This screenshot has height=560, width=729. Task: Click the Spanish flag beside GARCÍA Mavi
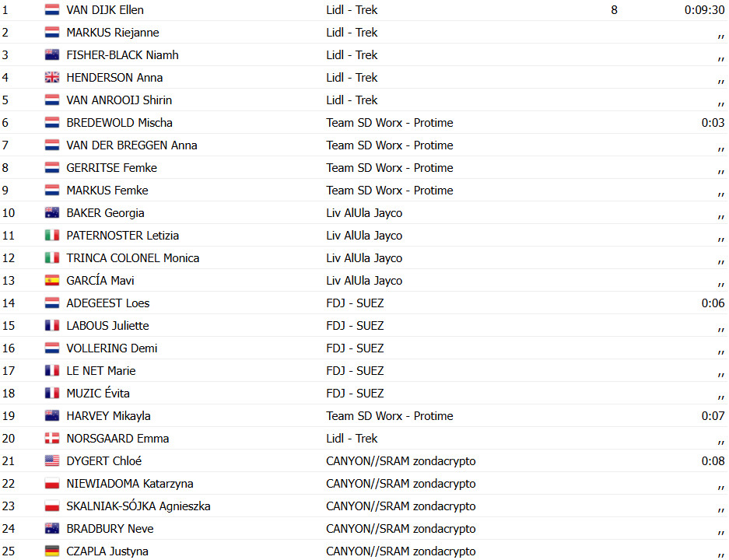pos(52,280)
